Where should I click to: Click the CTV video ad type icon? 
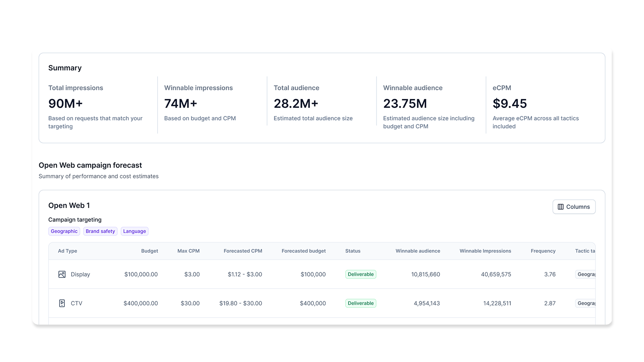point(62,303)
